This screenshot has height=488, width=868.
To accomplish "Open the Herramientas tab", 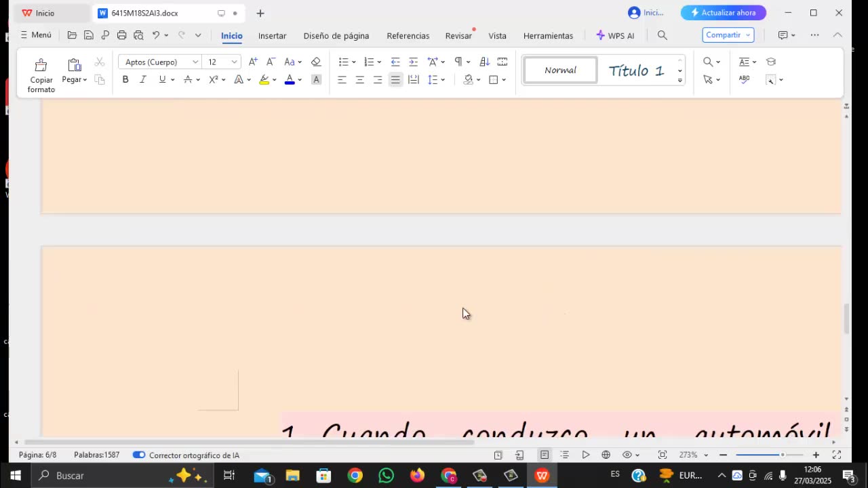I will pyautogui.click(x=548, y=35).
